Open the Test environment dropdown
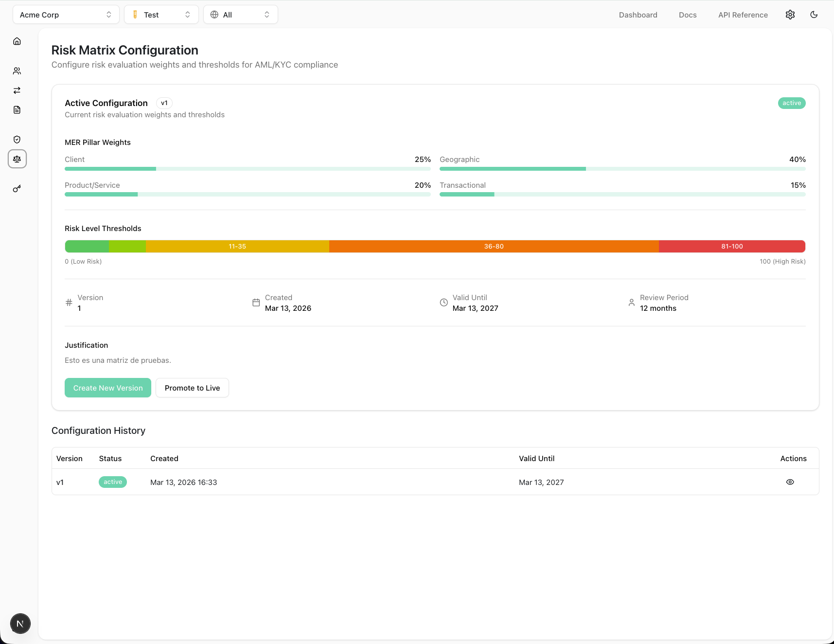The height and width of the screenshot is (644, 834). pyautogui.click(x=161, y=15)
